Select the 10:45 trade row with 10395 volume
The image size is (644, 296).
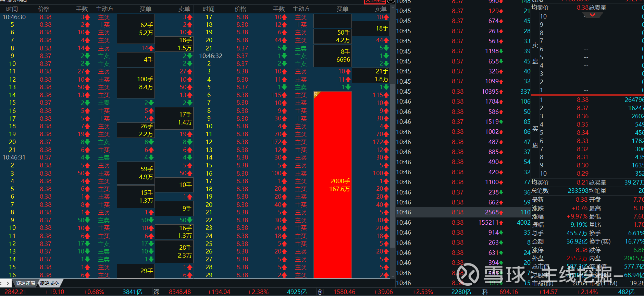tap(463, 92)
